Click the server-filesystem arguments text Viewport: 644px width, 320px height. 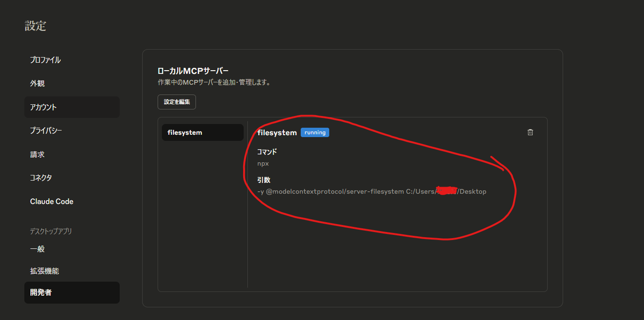tap(372, 191)
